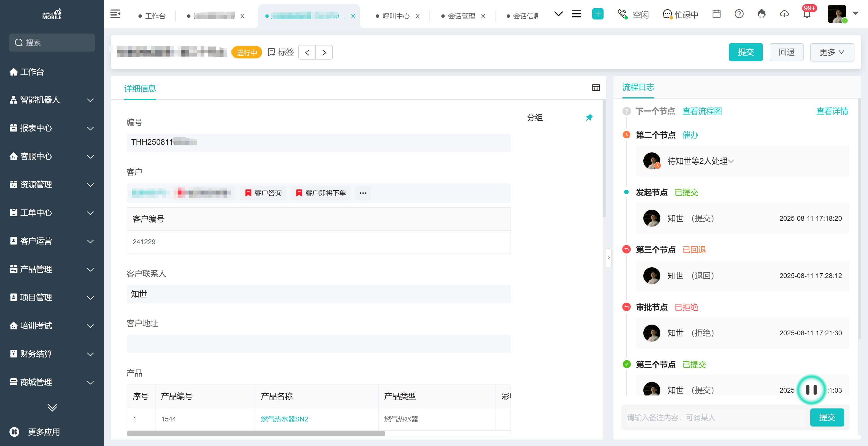Image resolution: width=868 pixels, height=446 pixels.
Task: Open the help question mark icon
Action: [x=739, y=14]
